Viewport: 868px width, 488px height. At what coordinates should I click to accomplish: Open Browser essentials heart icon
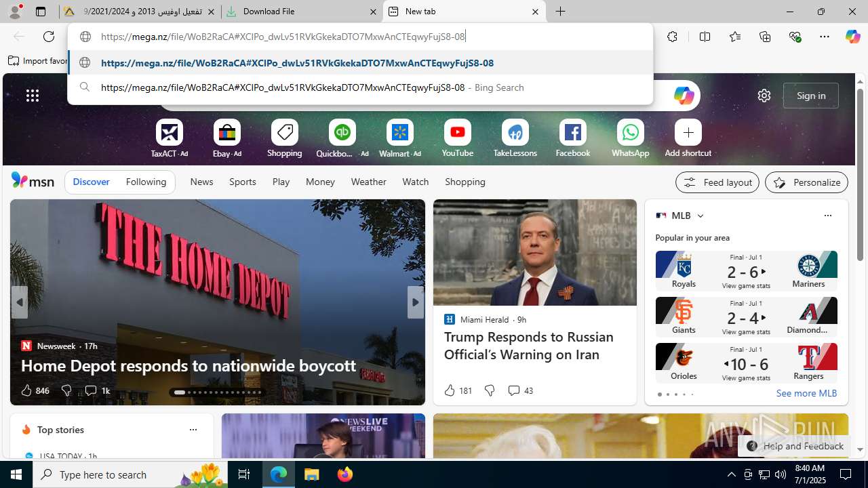[x=795, y=37]
